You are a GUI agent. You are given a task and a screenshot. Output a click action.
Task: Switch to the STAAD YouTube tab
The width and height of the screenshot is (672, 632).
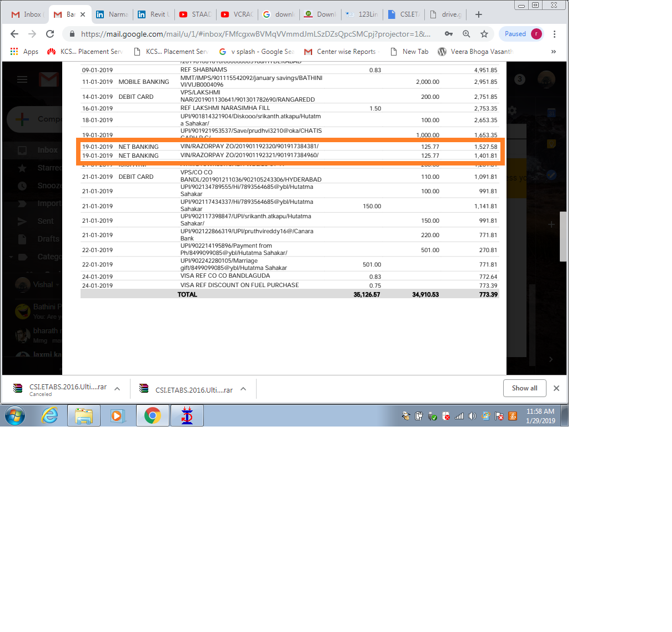(x=195, y=14)
